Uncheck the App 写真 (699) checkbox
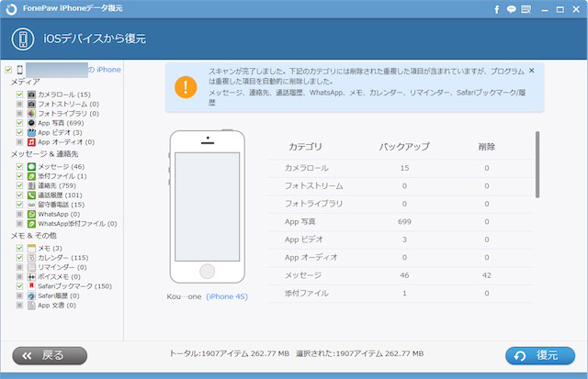This screenshot has width=588, height=379. (x=19, y=123)
